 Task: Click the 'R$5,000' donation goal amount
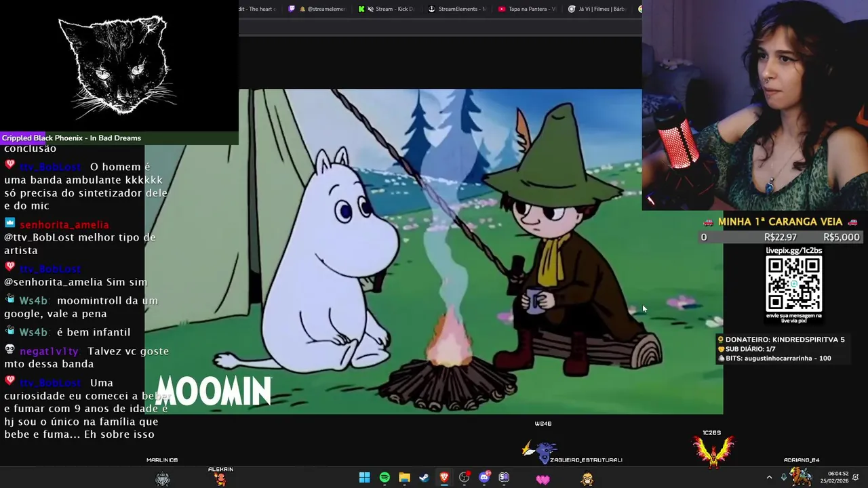[x=842, y=237]
